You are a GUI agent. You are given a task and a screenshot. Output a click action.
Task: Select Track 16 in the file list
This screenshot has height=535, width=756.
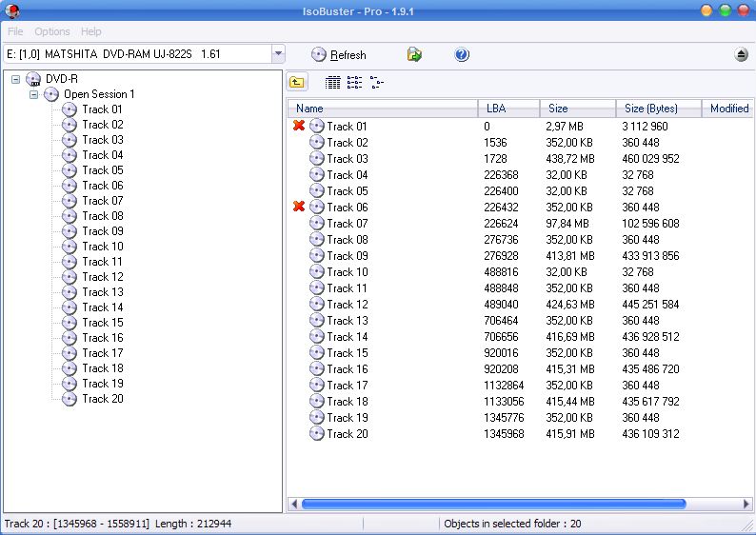[x=348, y=369]
